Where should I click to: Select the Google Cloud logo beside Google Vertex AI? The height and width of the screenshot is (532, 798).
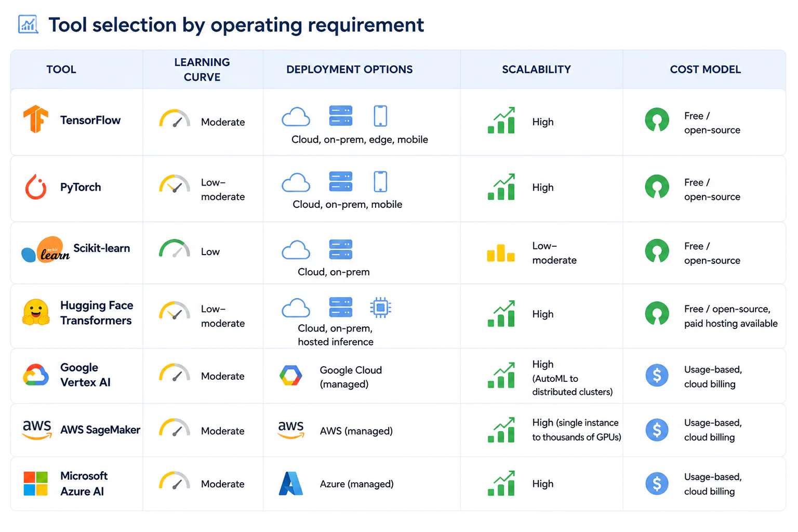tap(36, 375)
